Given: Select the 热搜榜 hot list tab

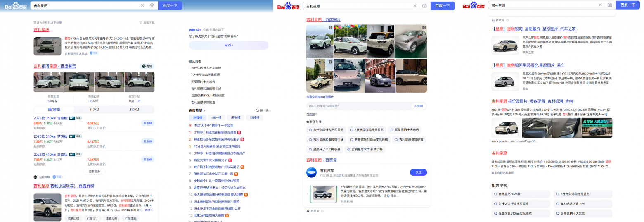Looking at the screenshot, I should click(x=198, y=117).
